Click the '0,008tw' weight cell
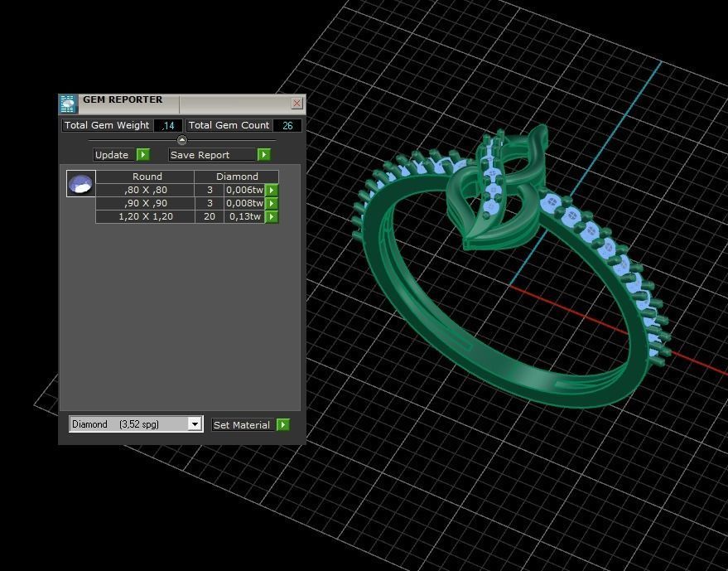 click(x=244, y=204)
